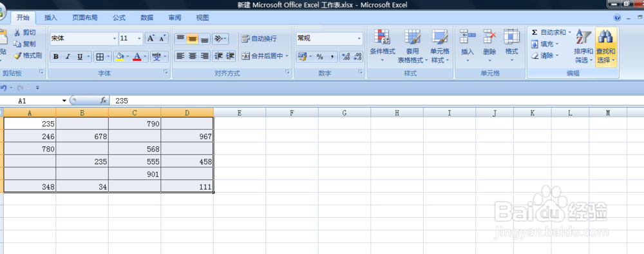
Task: Switch to the 页面布局 (Page Layout) tab
Action: [x=84, y=17]
